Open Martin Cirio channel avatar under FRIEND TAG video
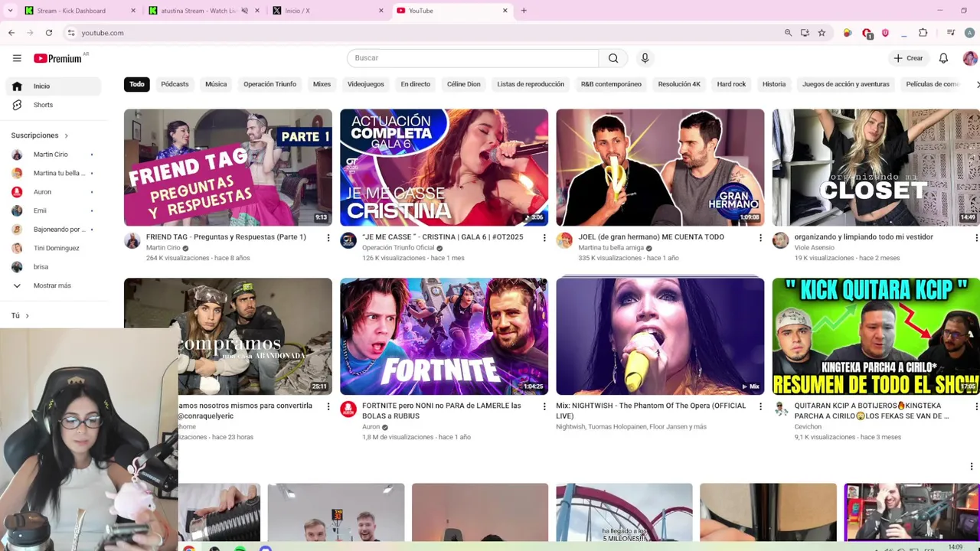The width and height of the screenshot is (980, 551). point(132,240)
